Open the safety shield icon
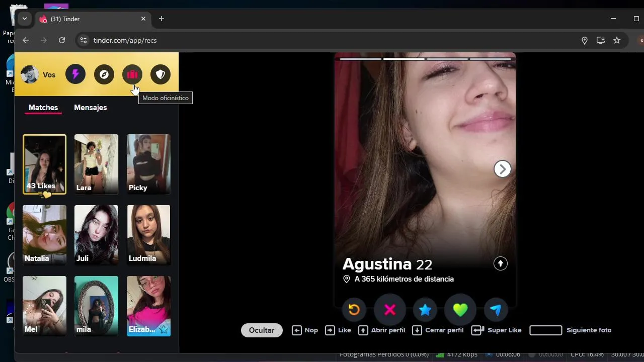This screenshot has height=362, width=644. coord(160,74)
